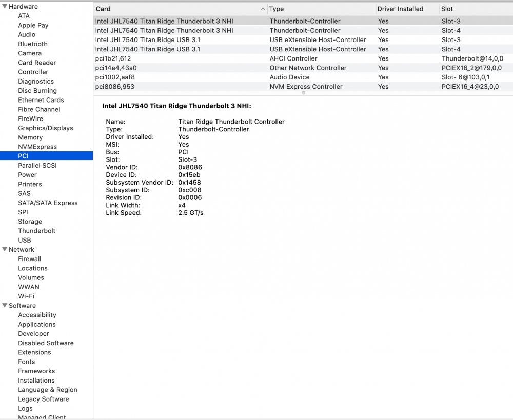Screen dimensions: 513x420
Task: Select the Thunderbolt 3 NHI Slot-4 row
Action: [303, 30]
